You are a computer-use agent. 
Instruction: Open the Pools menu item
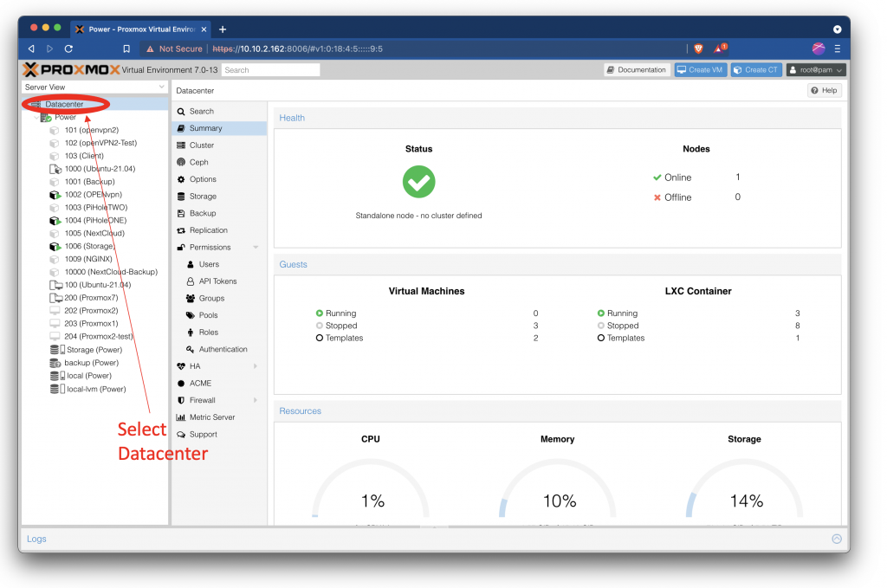(219, 315)
